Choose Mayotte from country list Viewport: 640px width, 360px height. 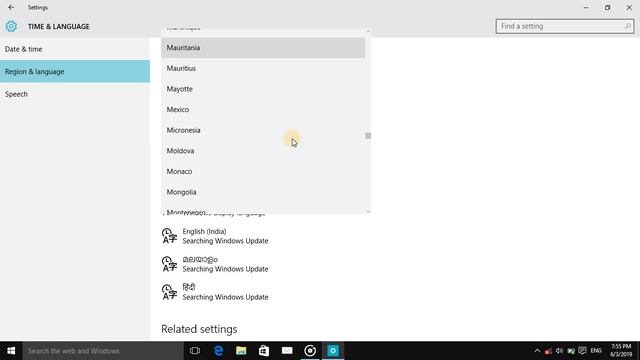(x=263, y=89)
